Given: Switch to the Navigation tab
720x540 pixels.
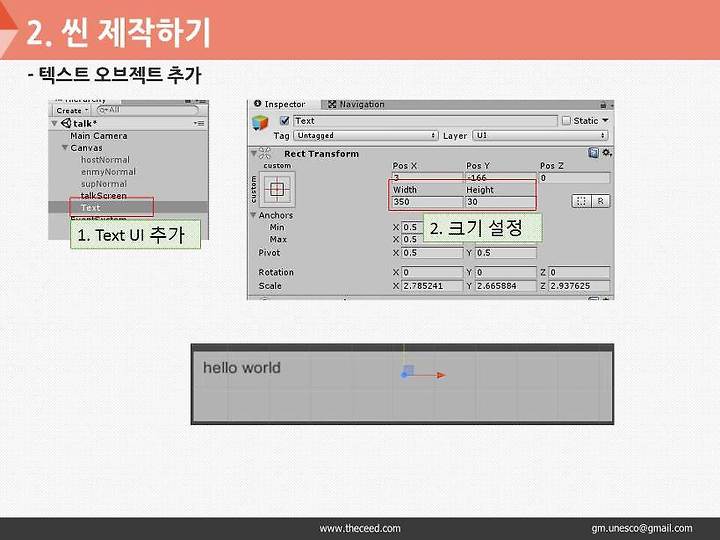Looking at the screenshot, I should point(356,104).
